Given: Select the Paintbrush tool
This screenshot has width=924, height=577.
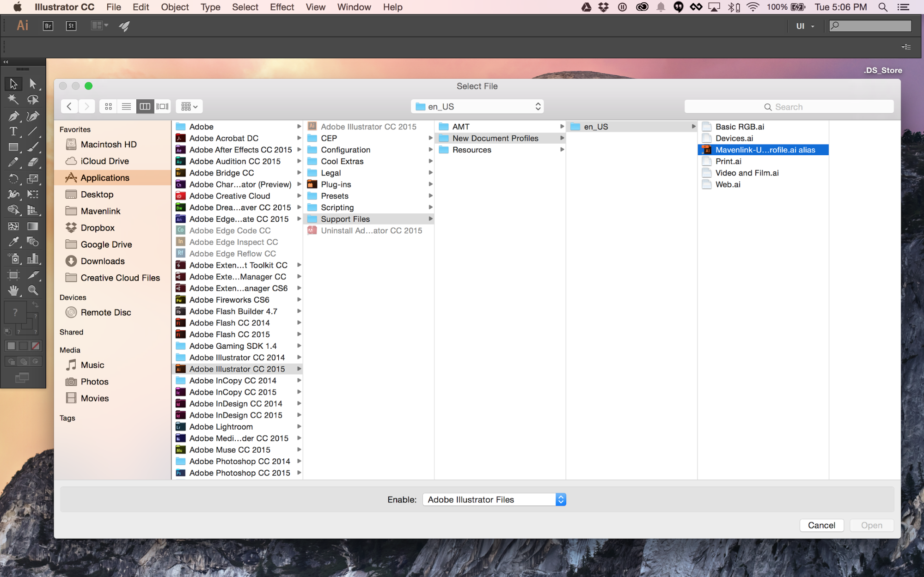Looking at the screenshot, I should point(33,147).
